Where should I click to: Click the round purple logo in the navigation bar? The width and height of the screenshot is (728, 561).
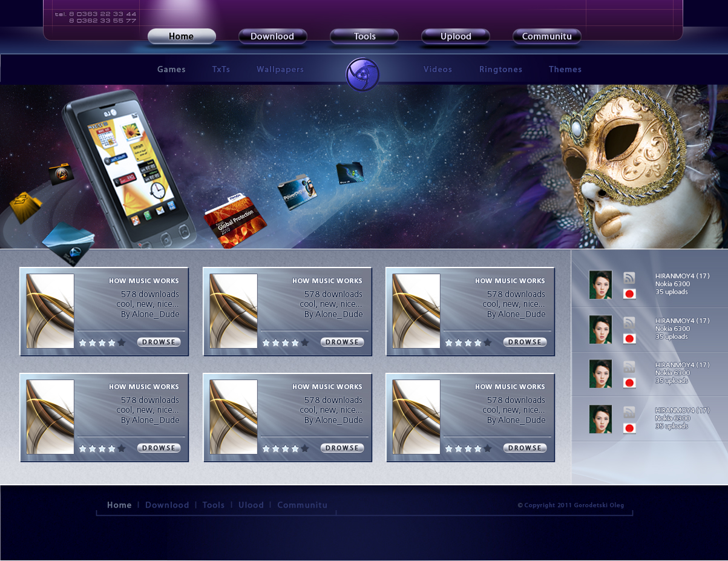tap(362, 74)
